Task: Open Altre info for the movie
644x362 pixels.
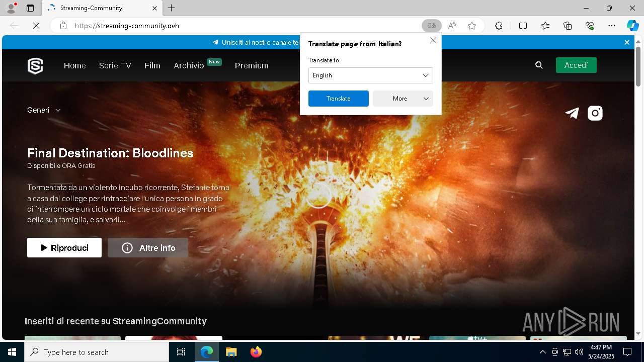Action: (148, 248)
